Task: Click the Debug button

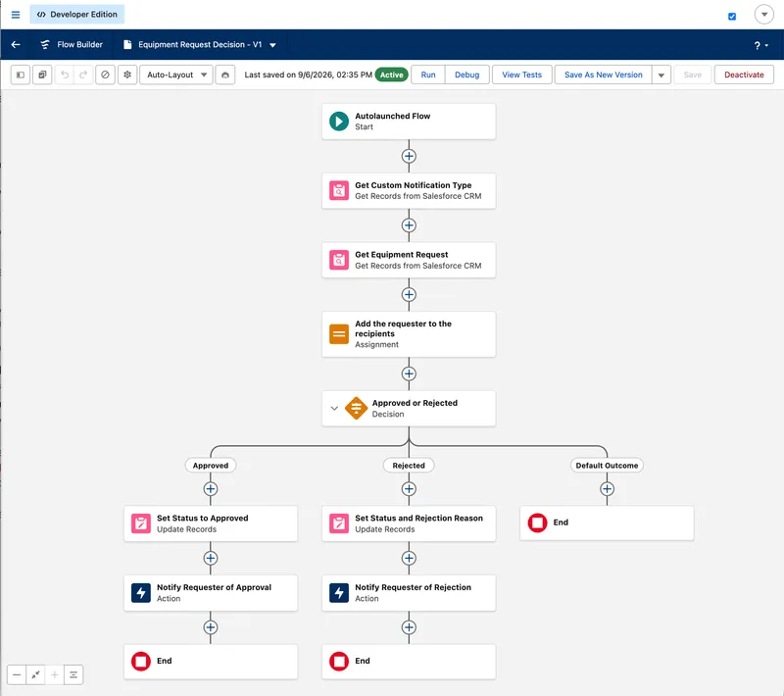Action: 467,75
